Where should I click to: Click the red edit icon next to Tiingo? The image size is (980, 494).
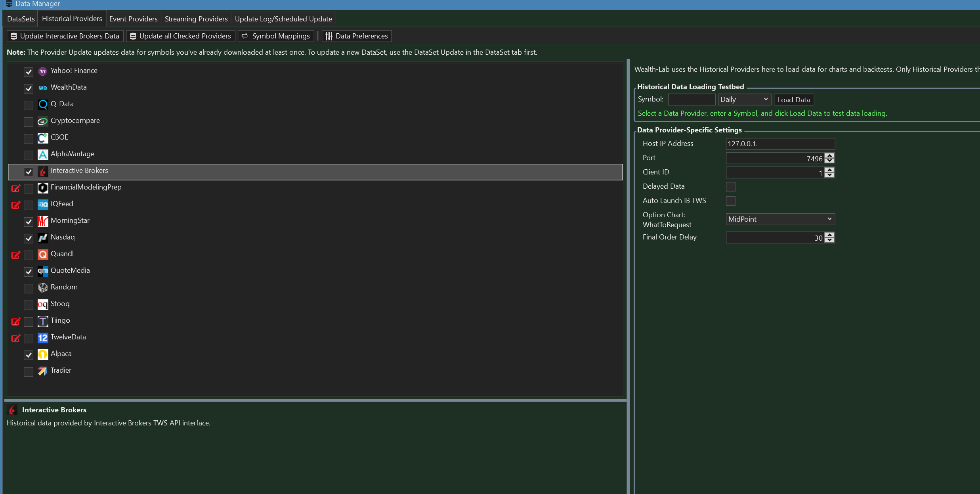click(16, 321)
